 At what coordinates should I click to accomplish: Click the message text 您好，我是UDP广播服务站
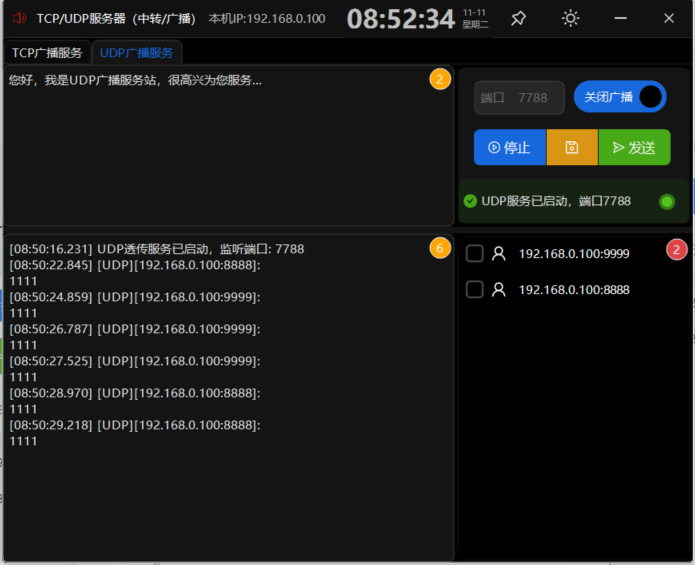135,80
